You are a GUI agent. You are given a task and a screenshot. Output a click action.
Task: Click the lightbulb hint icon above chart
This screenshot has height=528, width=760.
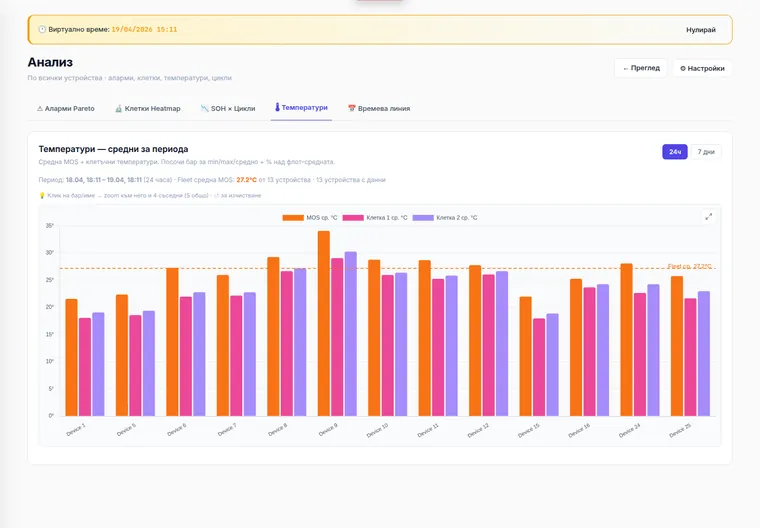pos(42,195)
